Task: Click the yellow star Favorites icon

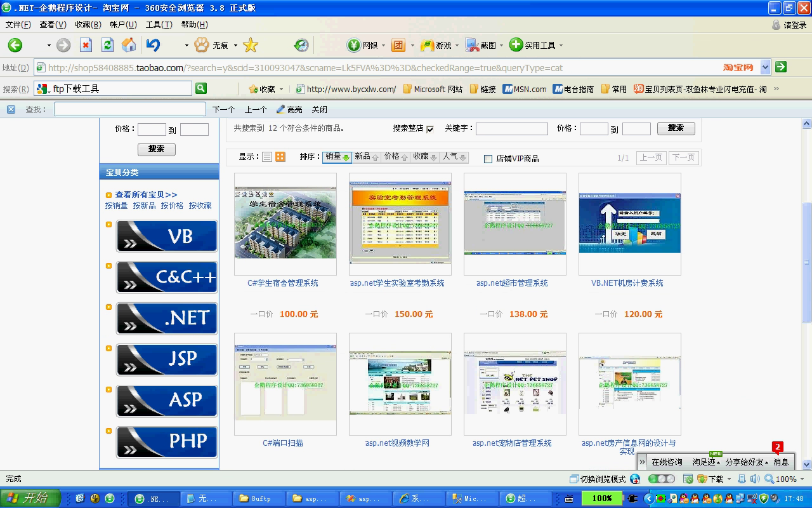Action: (251, 45)
